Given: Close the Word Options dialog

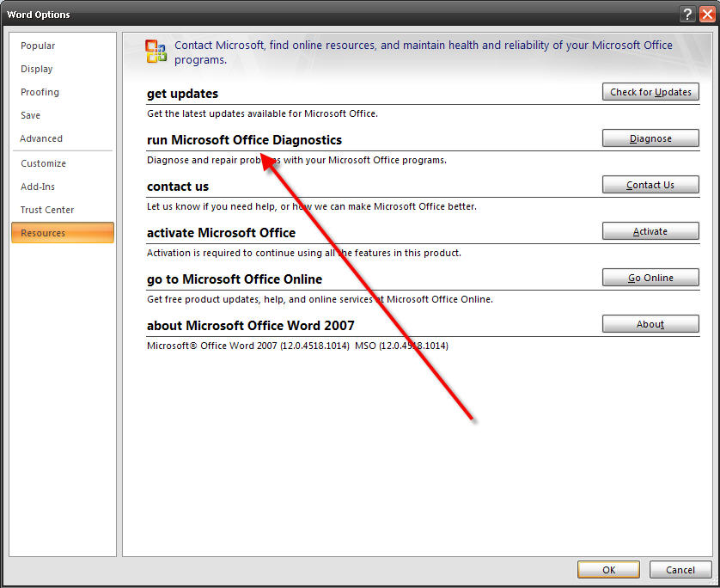Looking at the screenshot, I should [x=707, y=15].
